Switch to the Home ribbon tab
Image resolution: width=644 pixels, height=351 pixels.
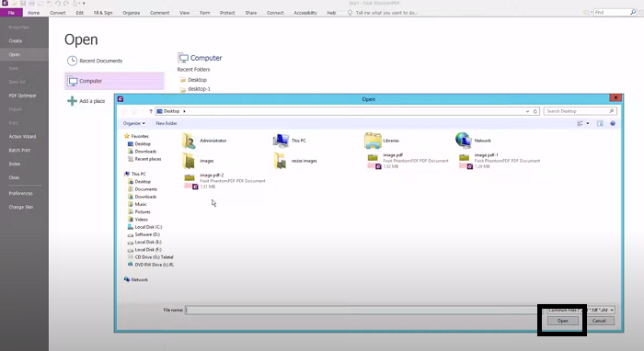click(x=34, y=13)
